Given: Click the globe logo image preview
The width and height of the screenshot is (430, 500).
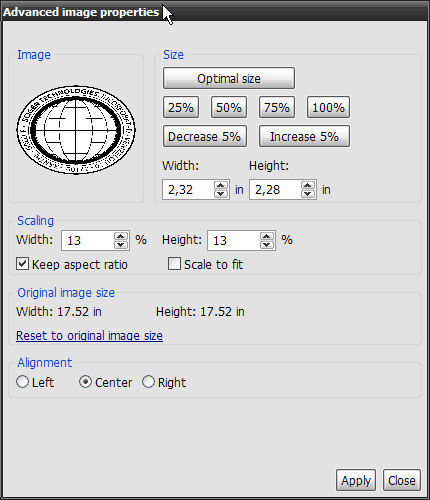Looking at the screenshot, I should click(x=76, y=130).
